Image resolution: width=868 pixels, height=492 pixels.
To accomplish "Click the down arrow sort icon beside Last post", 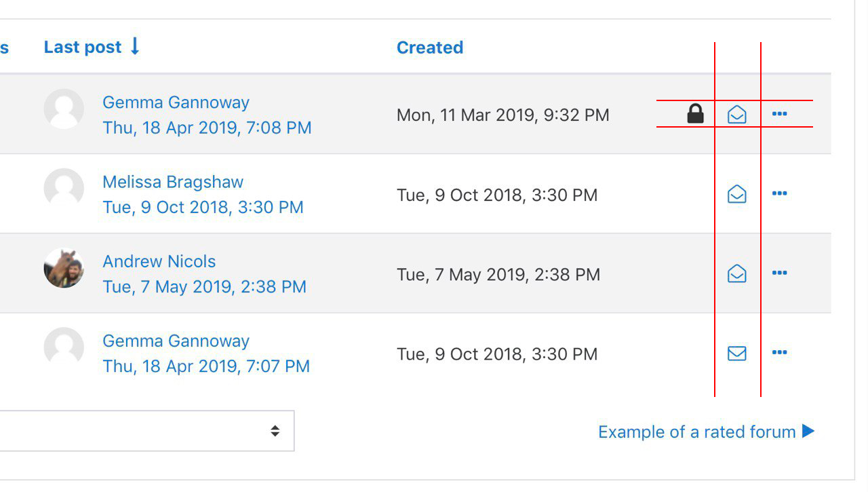I will (x=134, y=46).
